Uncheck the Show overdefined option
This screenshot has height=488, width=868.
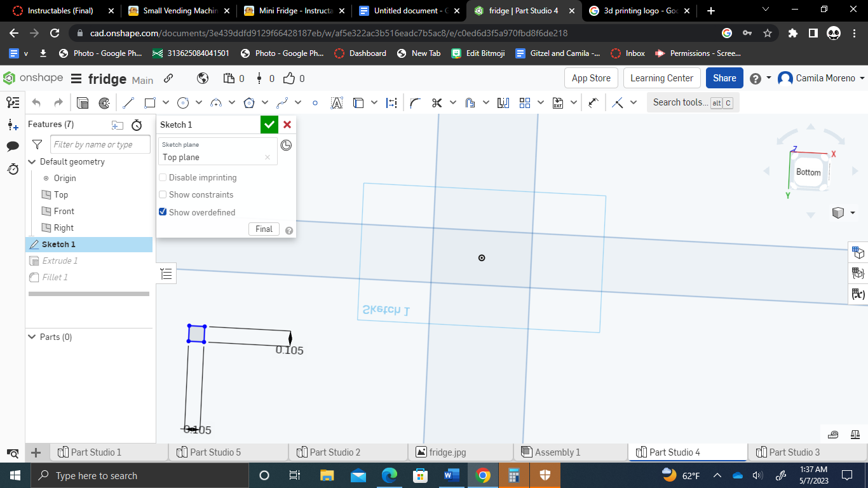point(163,212)
